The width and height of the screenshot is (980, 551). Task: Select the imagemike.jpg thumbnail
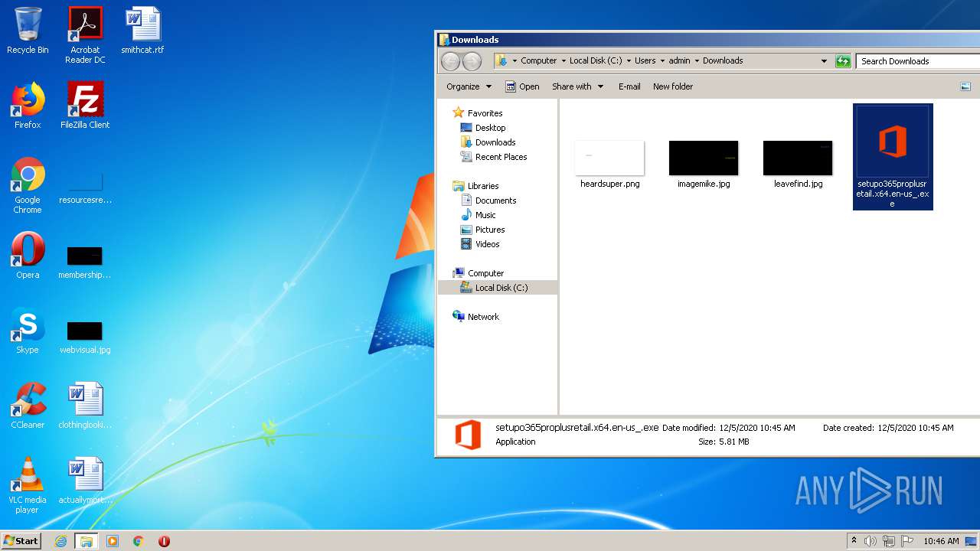tap(704, 164)
